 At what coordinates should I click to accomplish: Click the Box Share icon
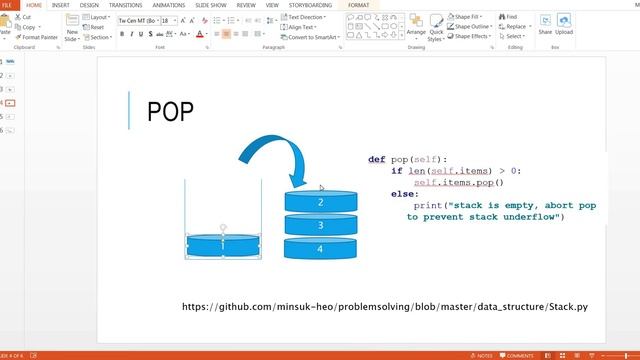tap(545, 24)
